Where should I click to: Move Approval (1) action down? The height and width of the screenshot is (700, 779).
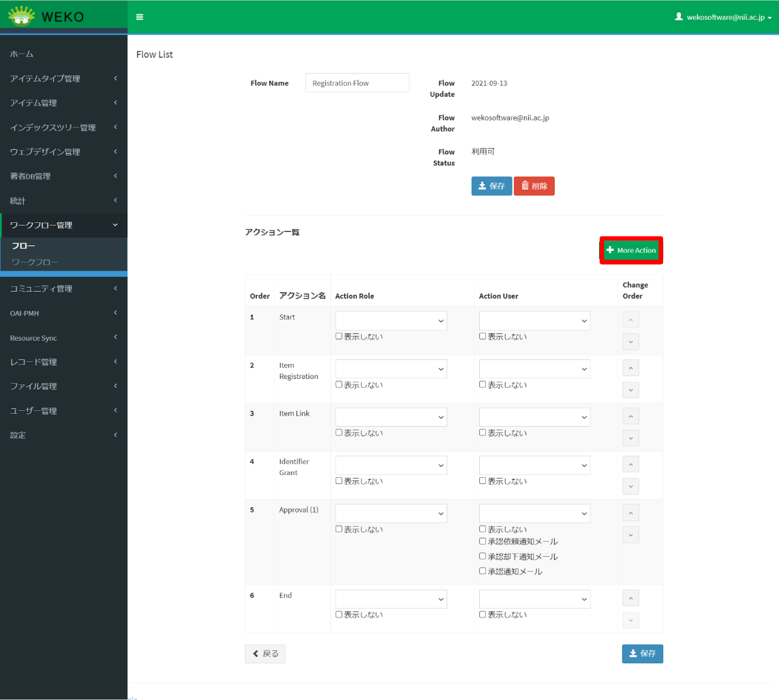click(x=630, y=534)
